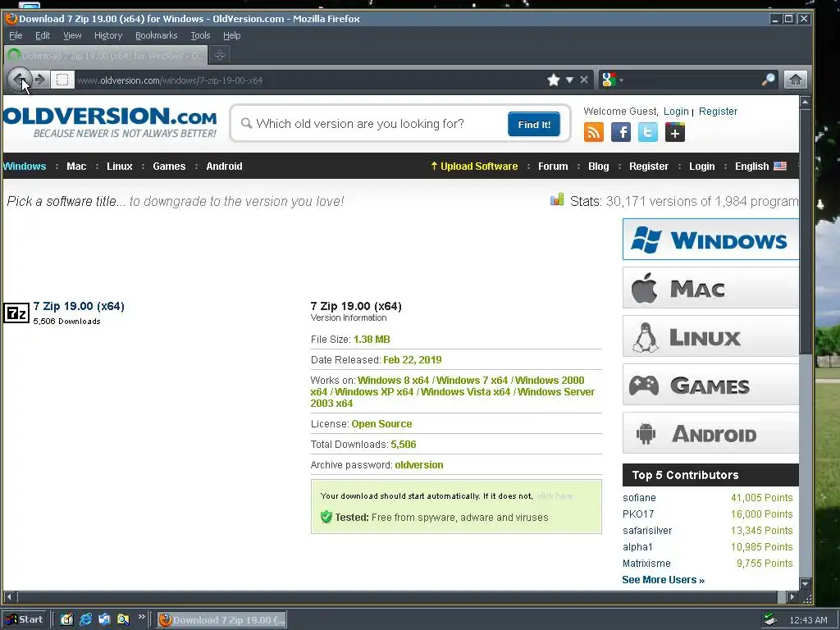840x630 pixels.
Task: Go to the browser Home page
Action: (x=796, y=80)
